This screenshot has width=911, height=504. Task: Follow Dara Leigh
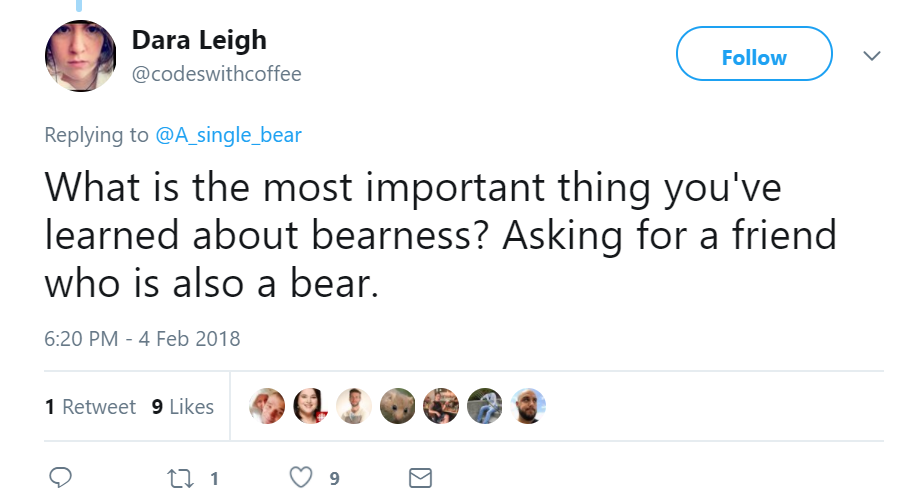point(754,58)
